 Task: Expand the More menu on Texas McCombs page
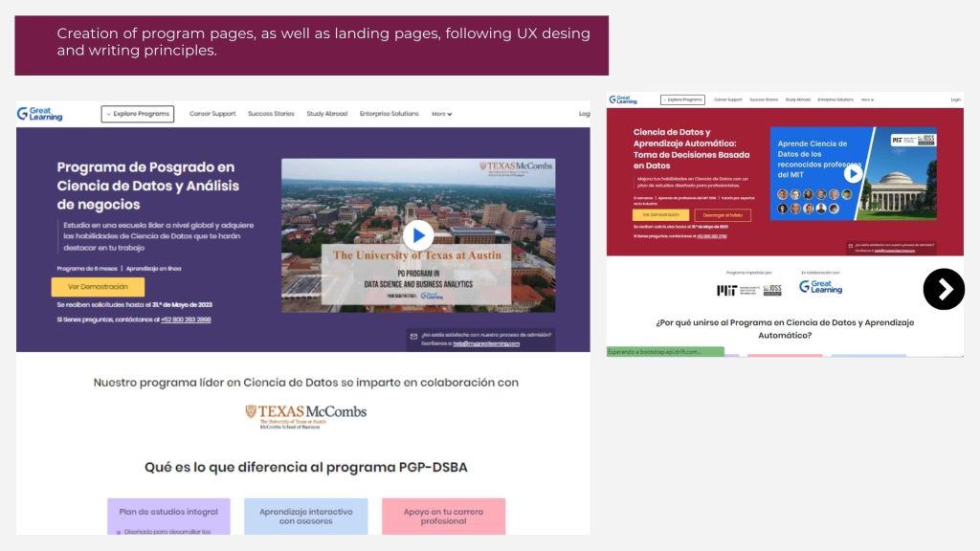click(x=441, y=114)
